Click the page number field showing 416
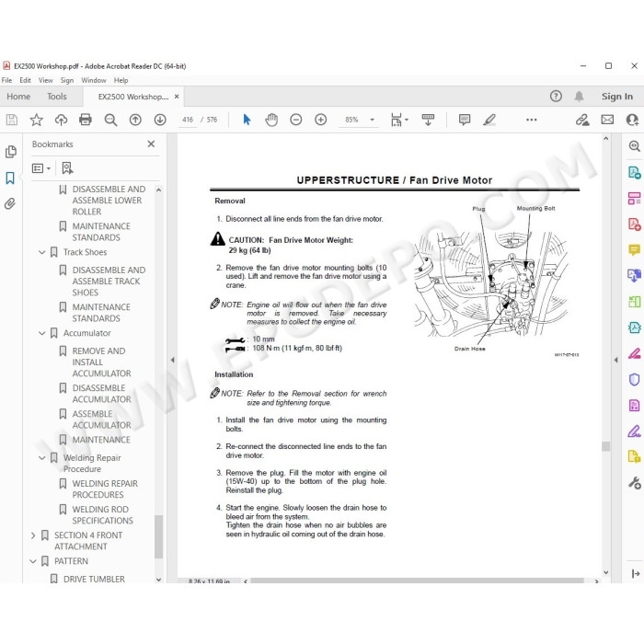This screenshot has width=644, height=644. click(188, 120)
